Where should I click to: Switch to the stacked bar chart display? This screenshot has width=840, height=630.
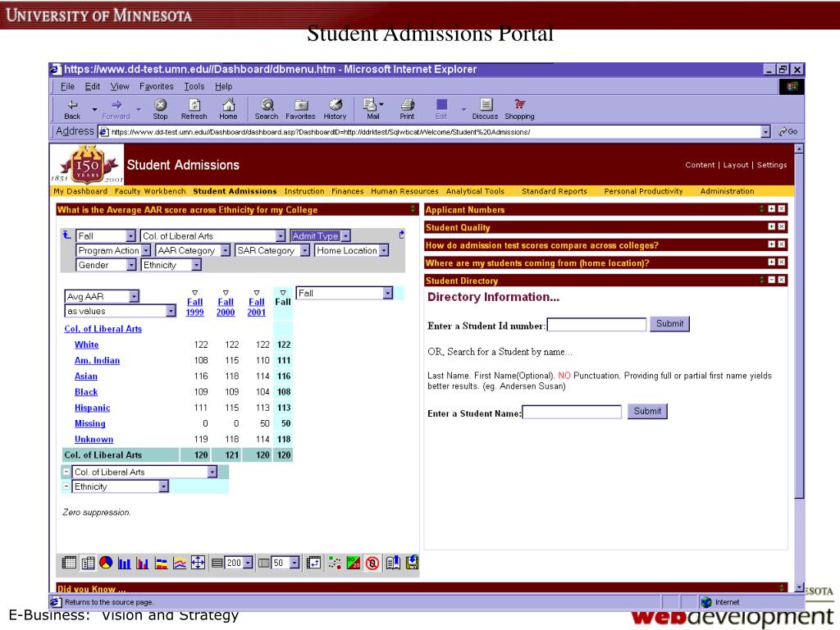tap(162, 563)
